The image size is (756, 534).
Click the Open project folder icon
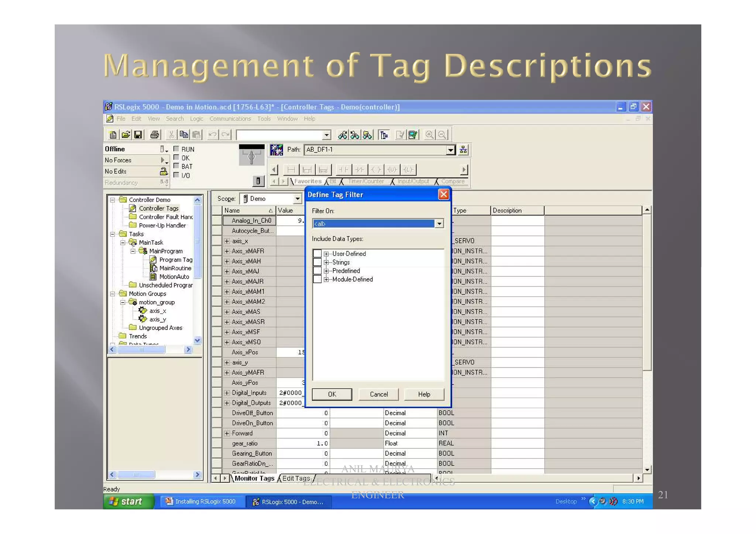(x=126, y=135)
